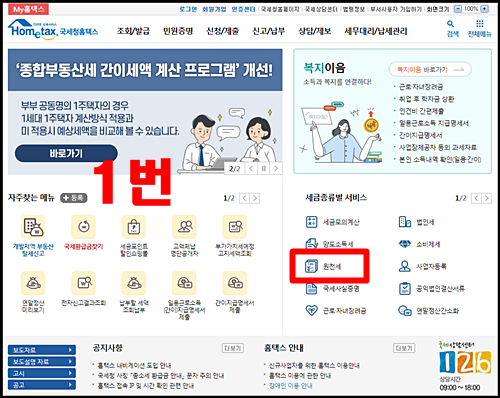Click 바로가기 on the banner
500x398 pixels.
tap(66, 153)
